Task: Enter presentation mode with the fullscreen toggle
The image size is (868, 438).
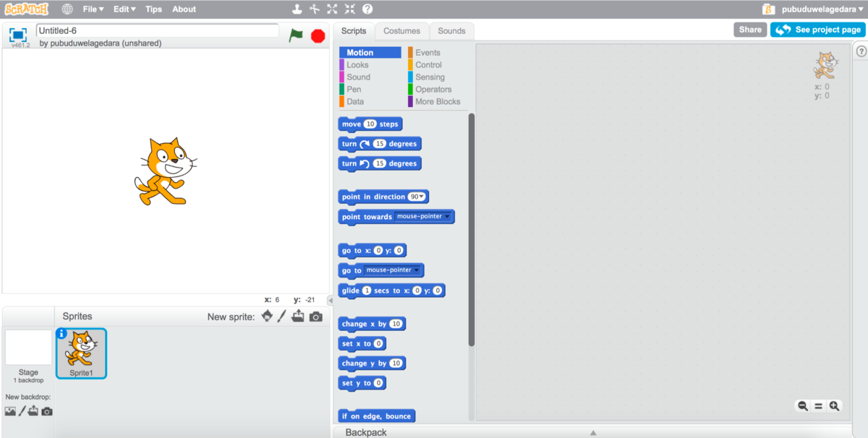Action: pos(17,33)
